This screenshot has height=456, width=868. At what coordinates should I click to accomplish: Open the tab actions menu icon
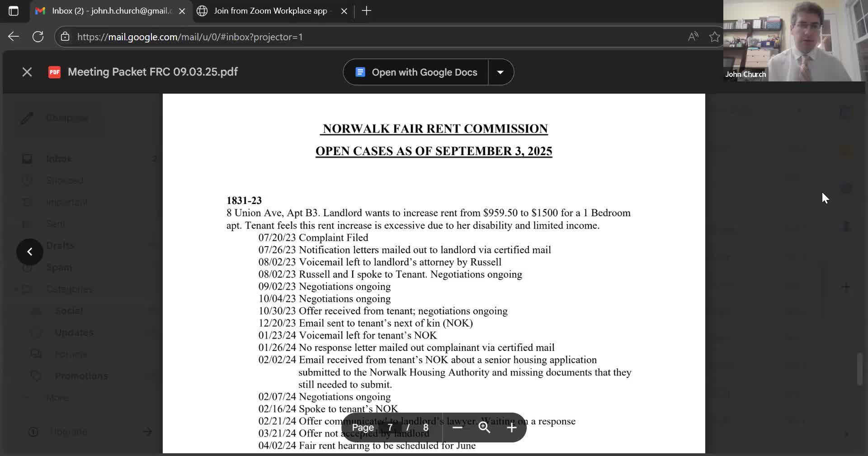click(x=14, y=11)
